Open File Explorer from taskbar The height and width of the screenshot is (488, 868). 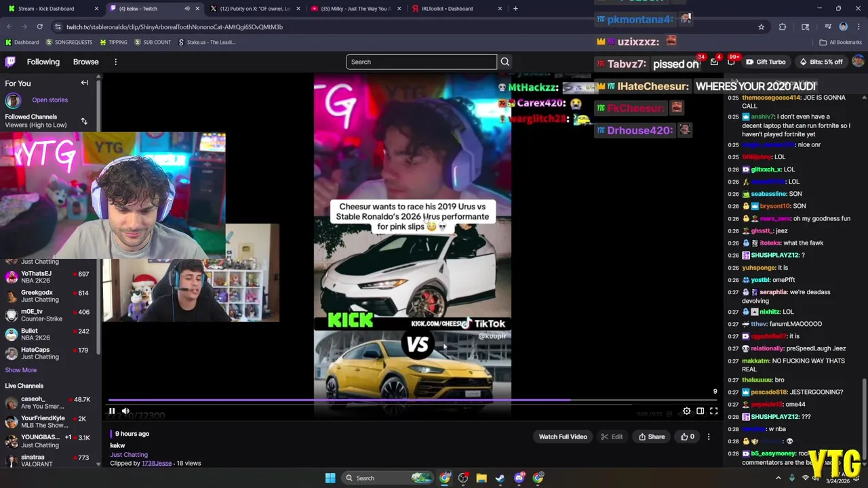[481, 478]
